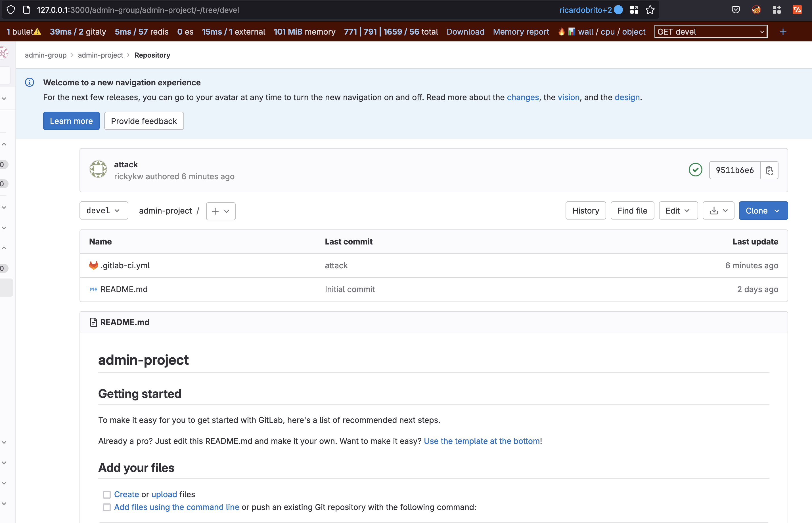Click the rickykw author avatar
Viewport: 812px width, 523px height.
98,170
